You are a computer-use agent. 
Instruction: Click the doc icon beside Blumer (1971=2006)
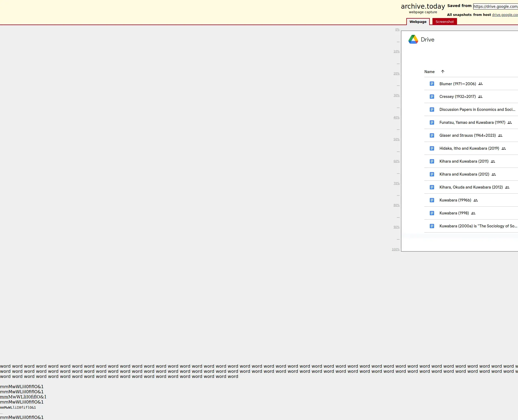[x=432, y=84]
